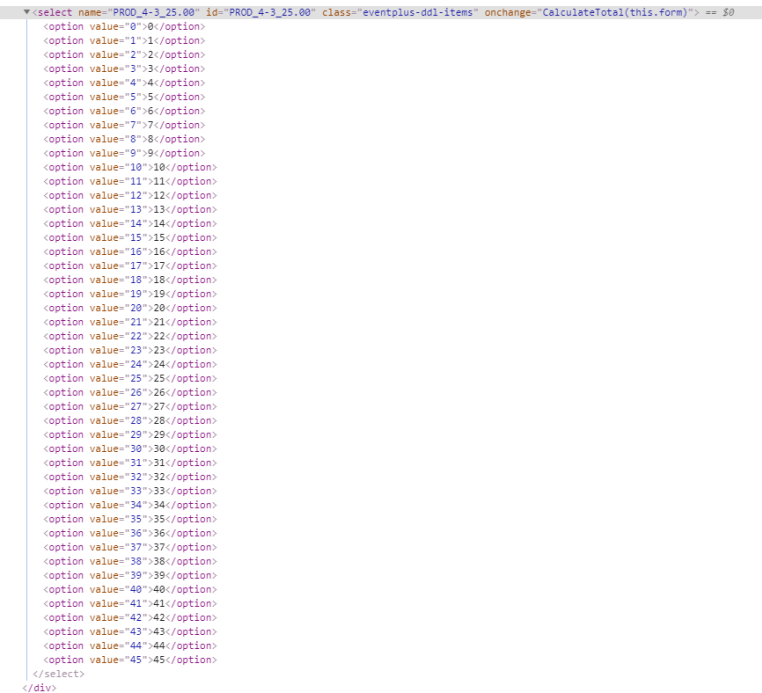Select the closing </div> tag
The image size is (762, 693).
pos(39,688)
